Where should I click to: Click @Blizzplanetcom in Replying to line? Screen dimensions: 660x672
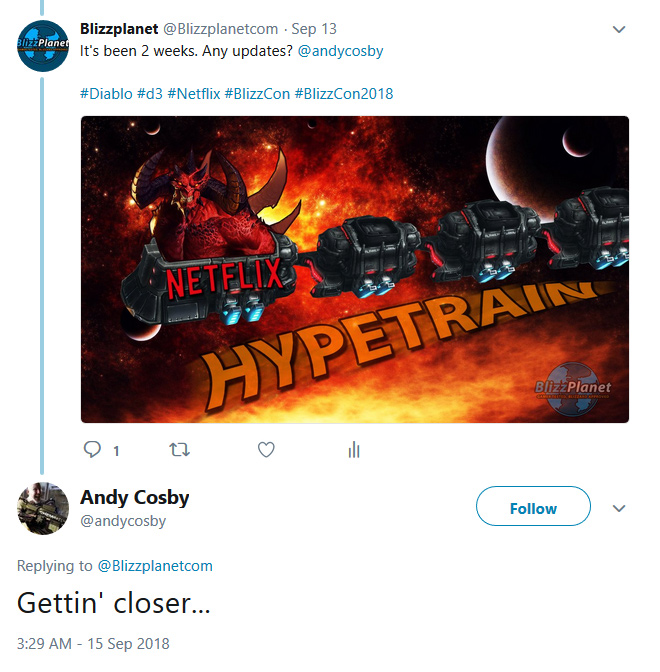point(155,566)
